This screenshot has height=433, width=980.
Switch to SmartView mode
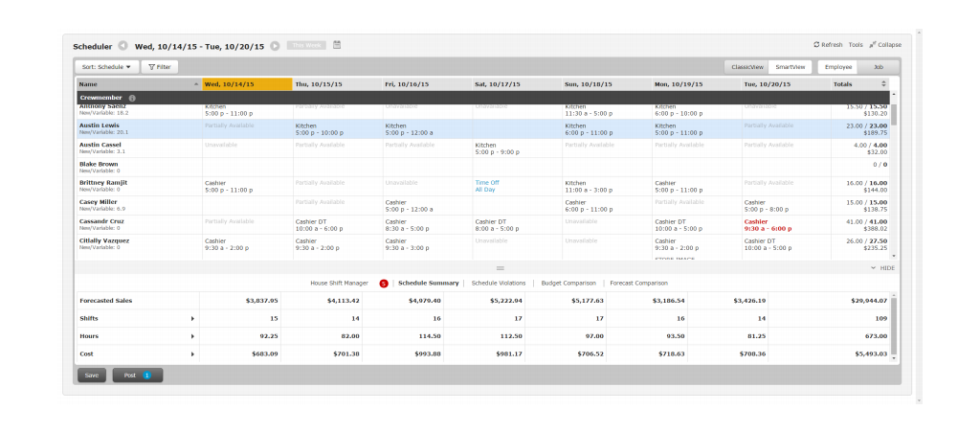(791, 67)
